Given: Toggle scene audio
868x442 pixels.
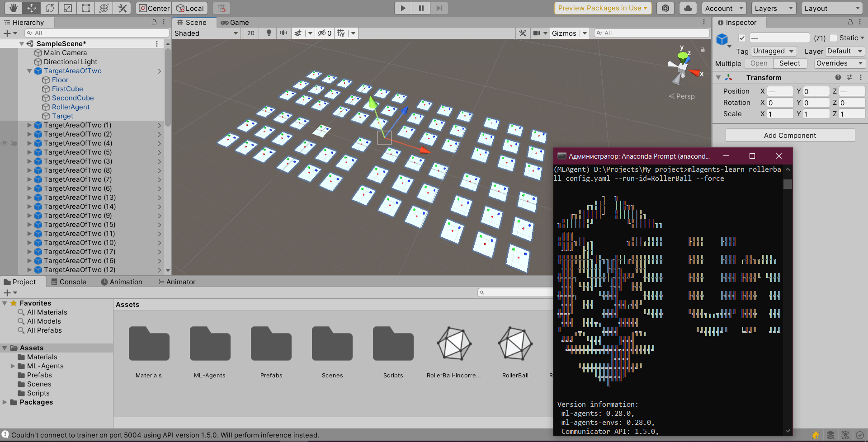Looking at the screenshot, I should 283,33.
